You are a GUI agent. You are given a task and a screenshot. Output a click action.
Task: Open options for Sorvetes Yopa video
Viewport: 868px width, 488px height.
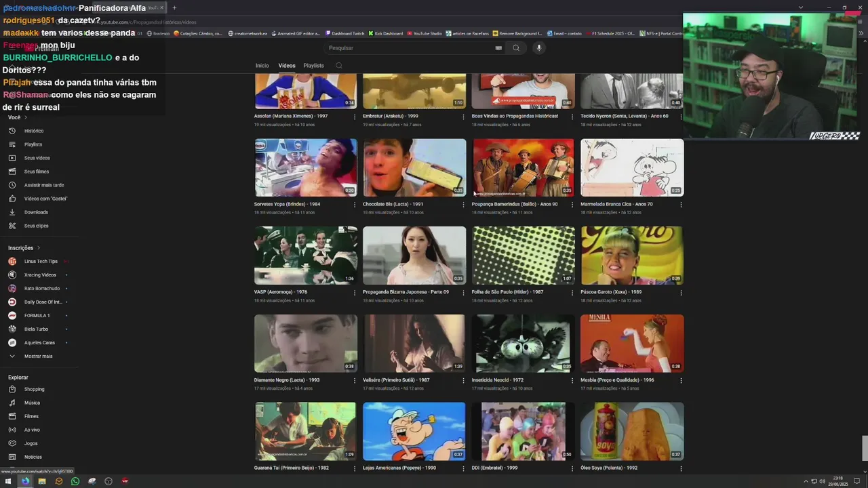(x=354, y=205)
